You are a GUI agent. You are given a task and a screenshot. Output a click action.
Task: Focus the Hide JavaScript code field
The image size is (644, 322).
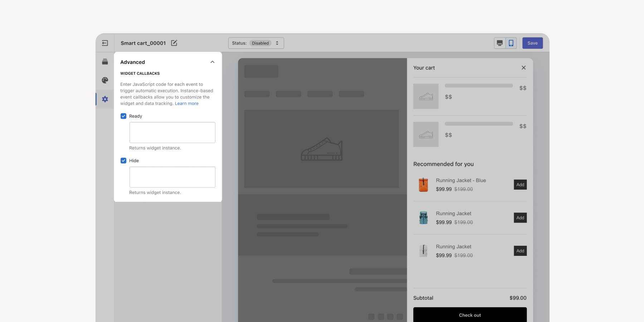(172, 177)
